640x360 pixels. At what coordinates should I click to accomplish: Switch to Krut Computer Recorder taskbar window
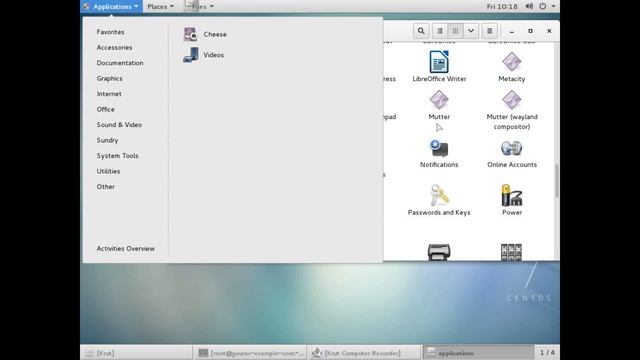click(363, 353)
